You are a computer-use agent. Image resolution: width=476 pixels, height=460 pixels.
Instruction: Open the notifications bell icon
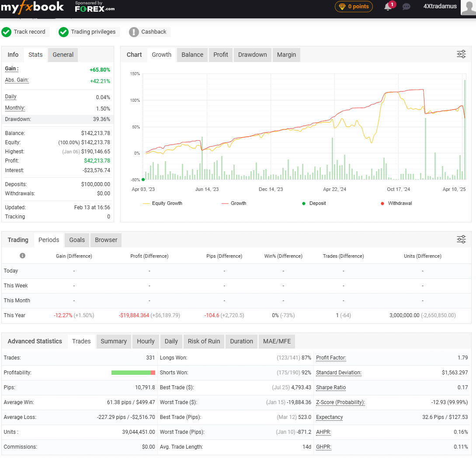pos(388,7)
